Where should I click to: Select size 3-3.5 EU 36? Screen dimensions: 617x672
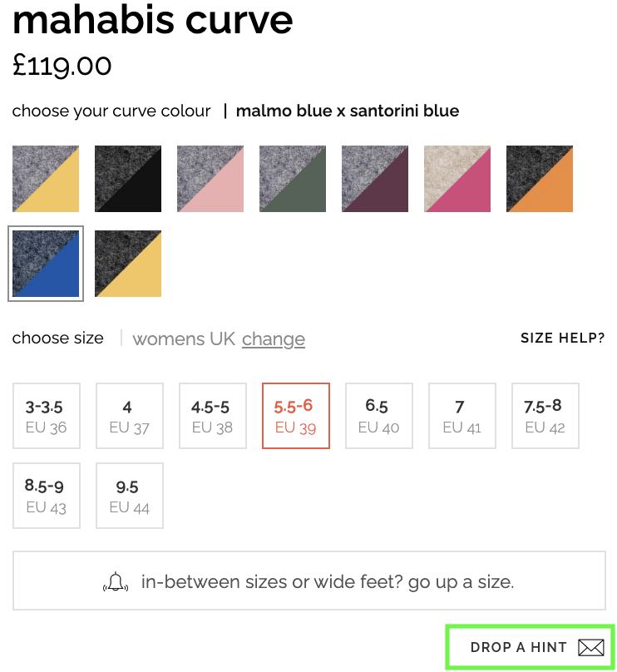pyautogui.click(x=47, y=416)
